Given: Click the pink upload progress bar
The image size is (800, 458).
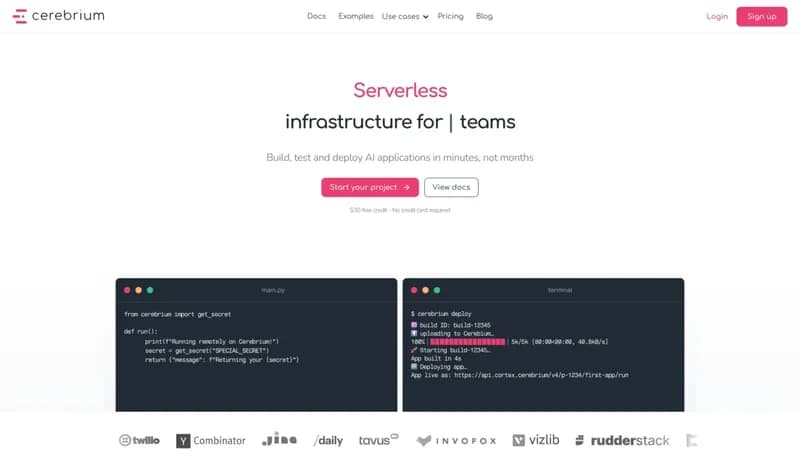Looking at the screenshot, I should click(468, 342).
